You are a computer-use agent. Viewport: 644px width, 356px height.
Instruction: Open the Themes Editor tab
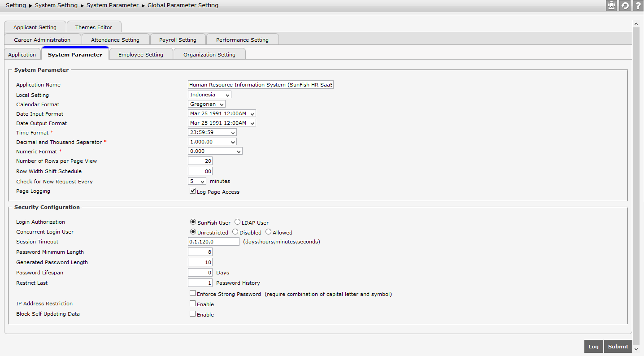(x=94, y=27)
